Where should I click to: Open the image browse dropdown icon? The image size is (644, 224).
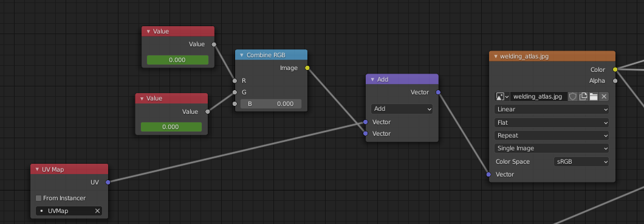tap(502, 96)
